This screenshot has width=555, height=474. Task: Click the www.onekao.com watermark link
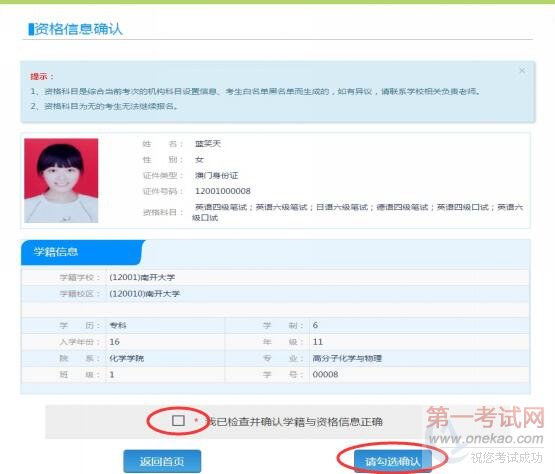point(486,439)
